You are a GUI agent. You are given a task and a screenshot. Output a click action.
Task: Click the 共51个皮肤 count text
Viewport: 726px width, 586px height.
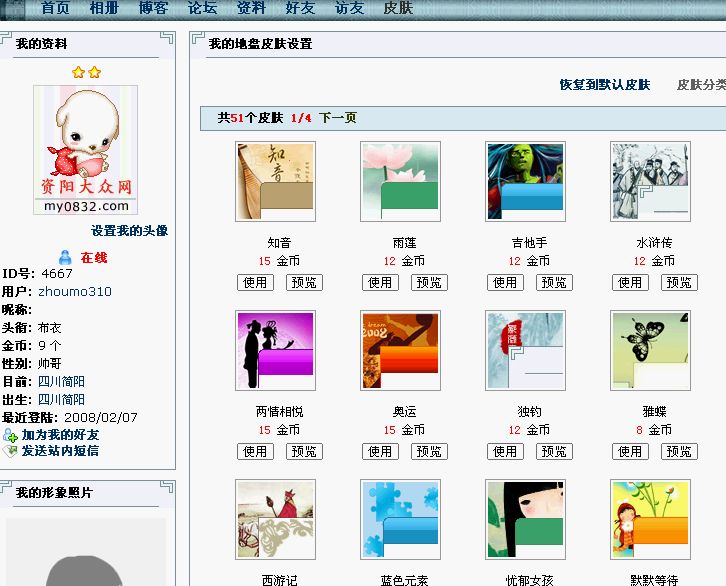tap(250, 118)
